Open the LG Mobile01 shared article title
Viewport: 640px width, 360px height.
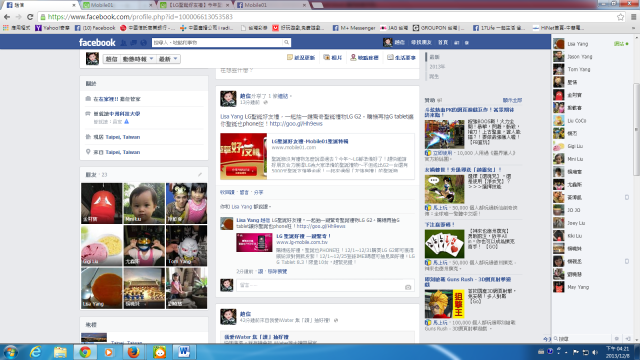310,141
